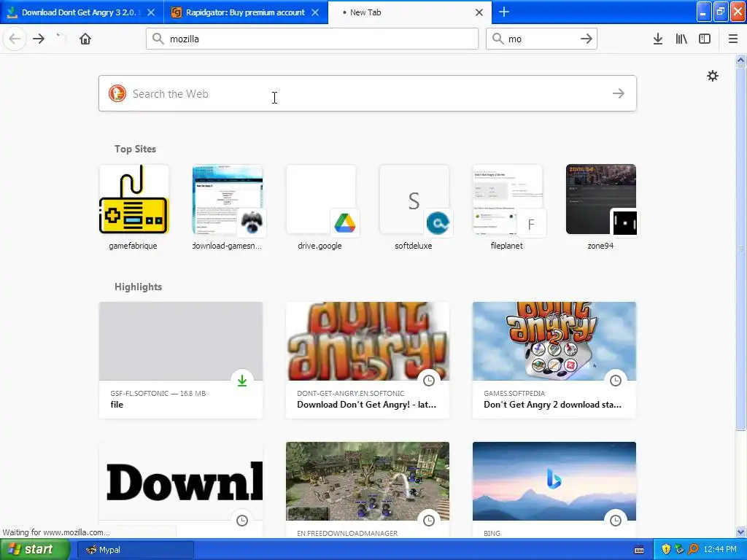Switch to Download Dont Get Angry tab
This screenshot has height=560, width=747.
tap(82, 12)
